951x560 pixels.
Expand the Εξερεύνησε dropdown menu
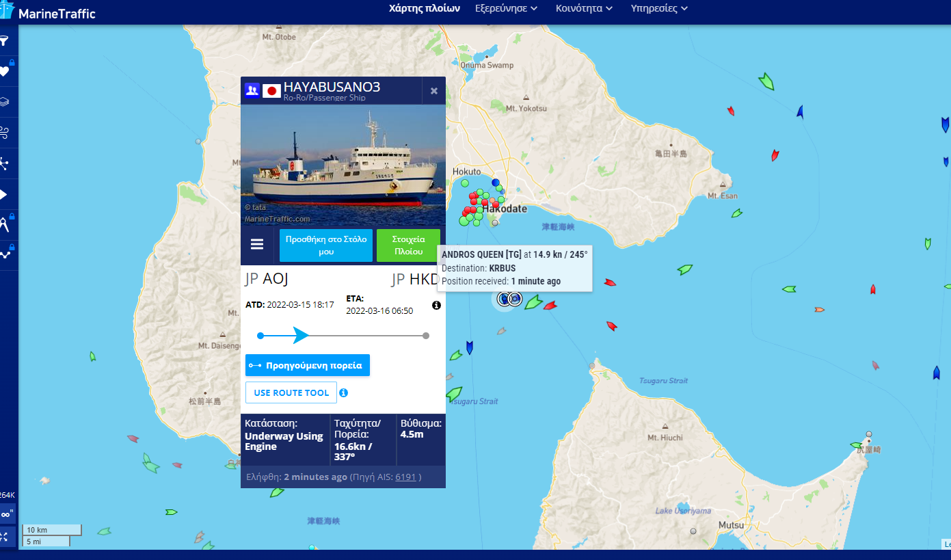click(x=507, y=8)
